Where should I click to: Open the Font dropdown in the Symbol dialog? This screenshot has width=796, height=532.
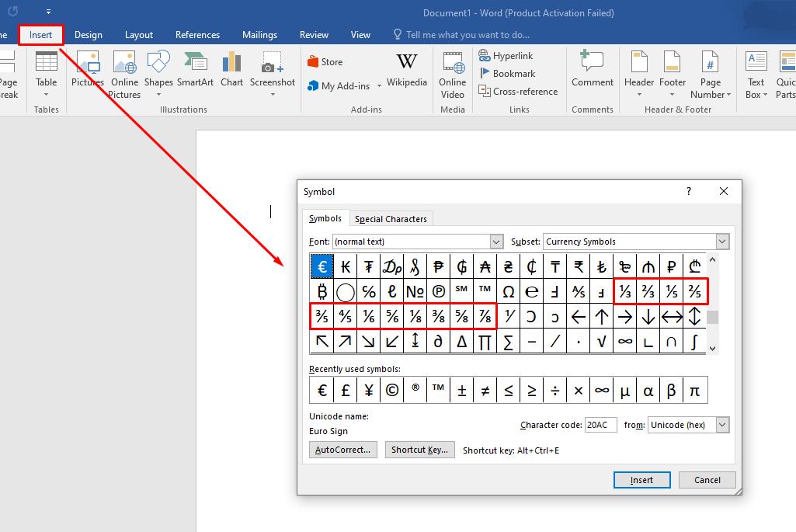click(x=495, y=242)
